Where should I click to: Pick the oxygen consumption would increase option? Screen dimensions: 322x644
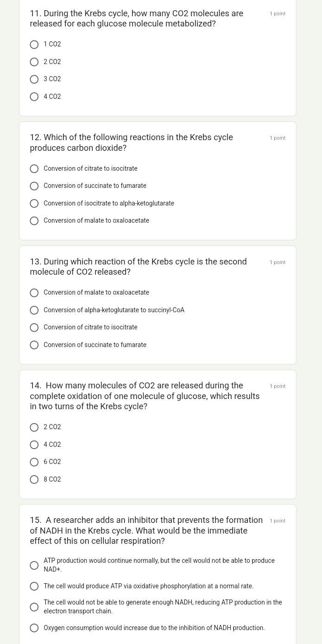pyautogui.click(x=34, y=628)
